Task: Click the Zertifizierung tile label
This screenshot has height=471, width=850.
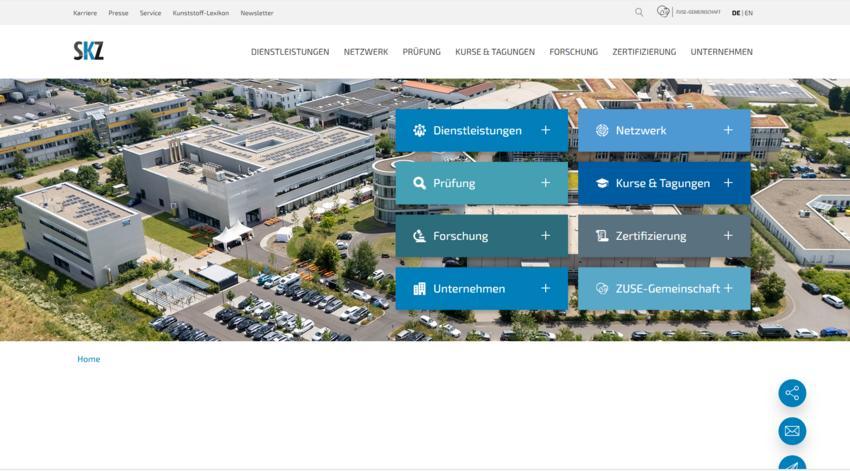Action: click(651, 236)
